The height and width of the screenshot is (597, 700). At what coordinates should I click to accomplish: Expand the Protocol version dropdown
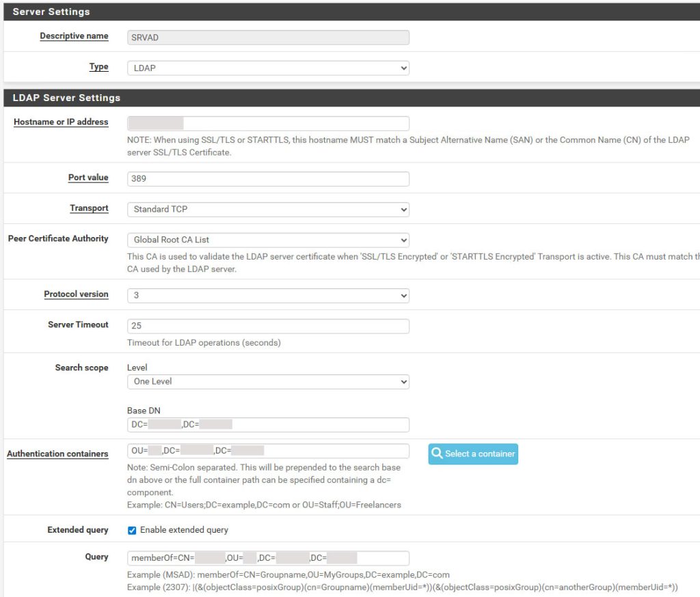[268, 296]
